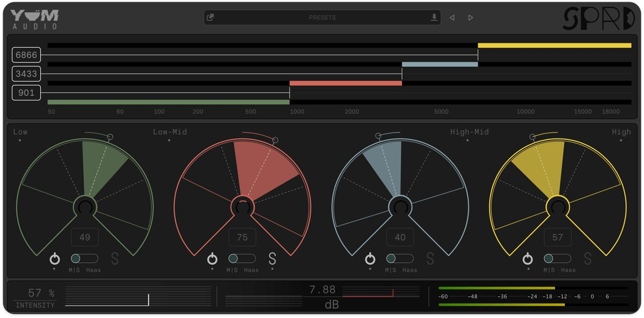Click the output gain dB slider
644x318 pixels.
(x=380, y=292)
